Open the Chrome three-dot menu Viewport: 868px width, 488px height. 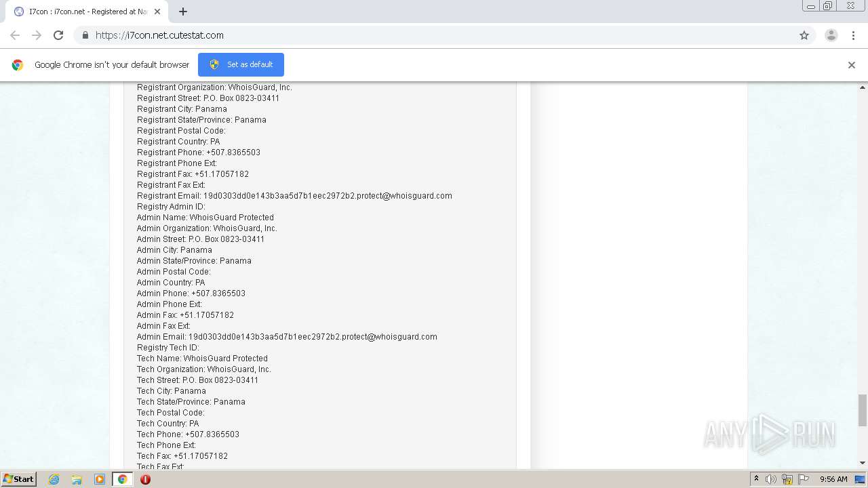coord(854,35)
